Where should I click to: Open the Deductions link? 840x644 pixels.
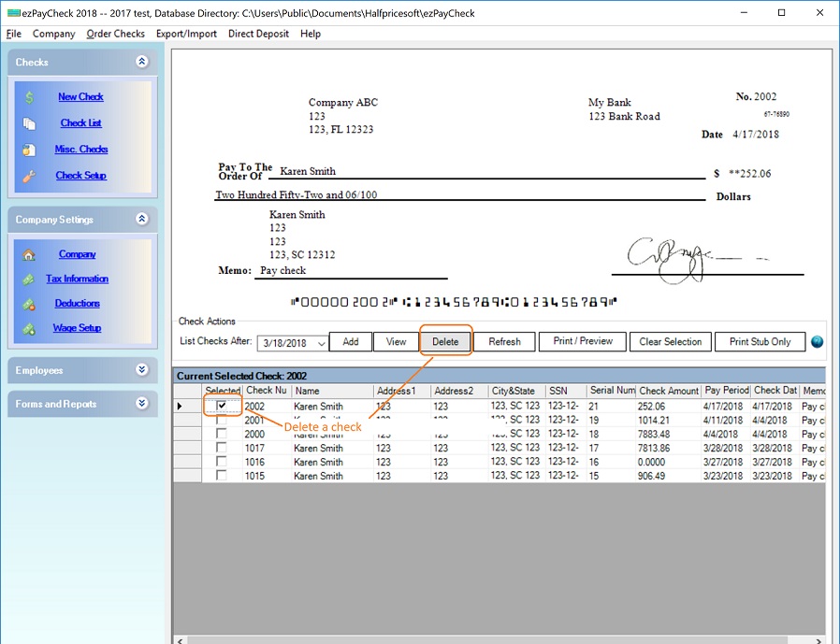[x=77, y=304]
